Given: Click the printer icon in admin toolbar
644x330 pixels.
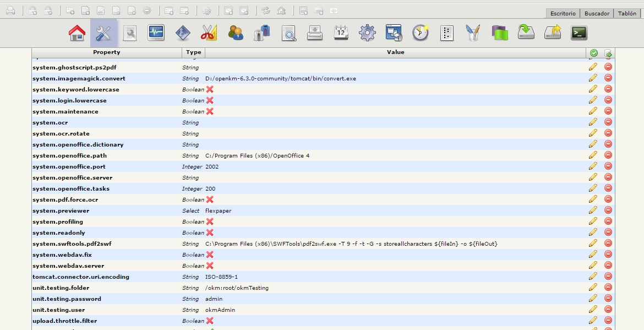Looking at the screenshot, I should [315, 33].
